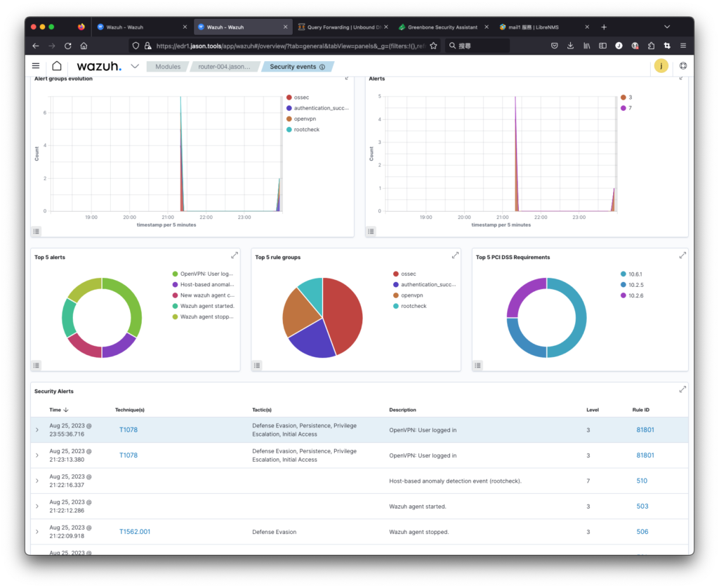
Task: Open the browser Extensions puzzle icon
Action: 651,46
